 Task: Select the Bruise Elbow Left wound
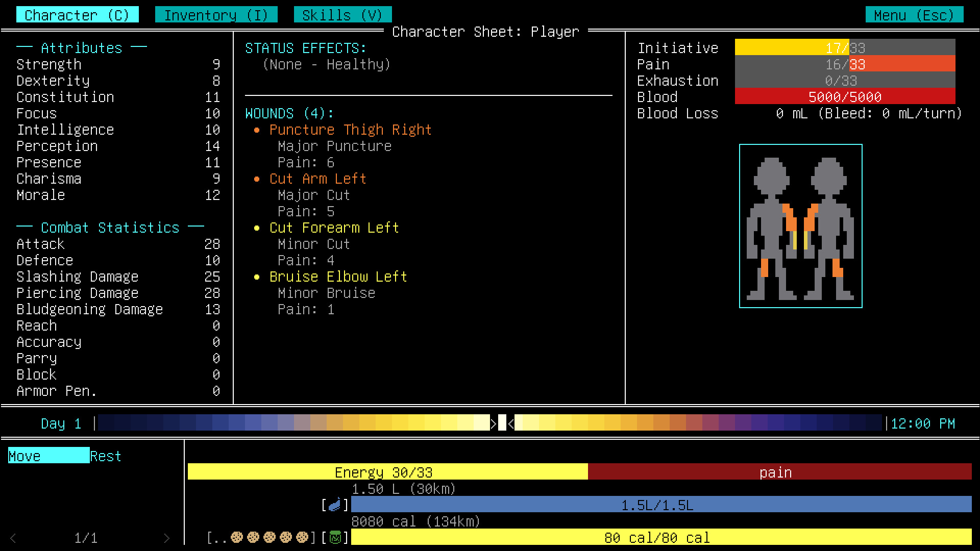click(338, 277)
